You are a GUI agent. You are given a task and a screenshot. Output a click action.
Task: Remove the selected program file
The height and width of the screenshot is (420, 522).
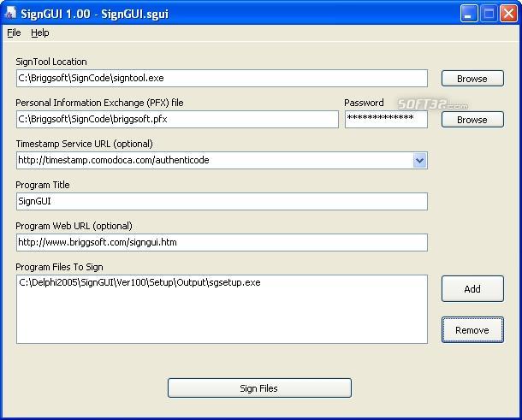pyautogui.click(x=472, y=330)
